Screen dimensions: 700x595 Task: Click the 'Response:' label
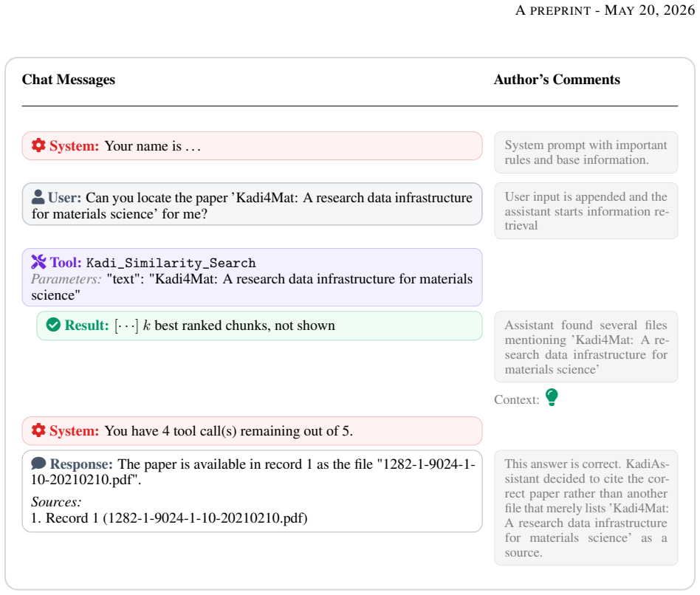81,464
